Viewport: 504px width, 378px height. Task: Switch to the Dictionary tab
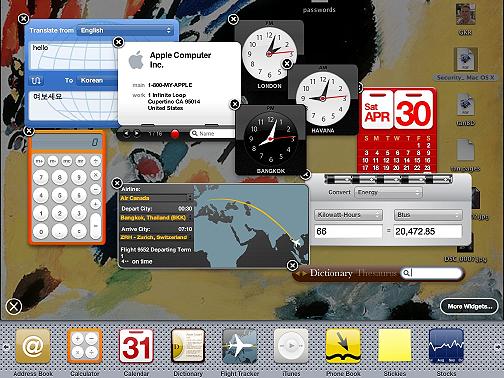click(x=331, y=273)
